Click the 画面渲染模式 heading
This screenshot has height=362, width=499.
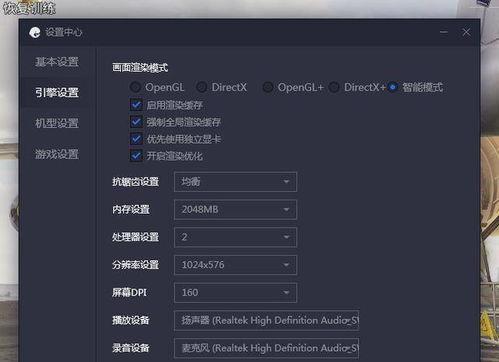(140, 68)
